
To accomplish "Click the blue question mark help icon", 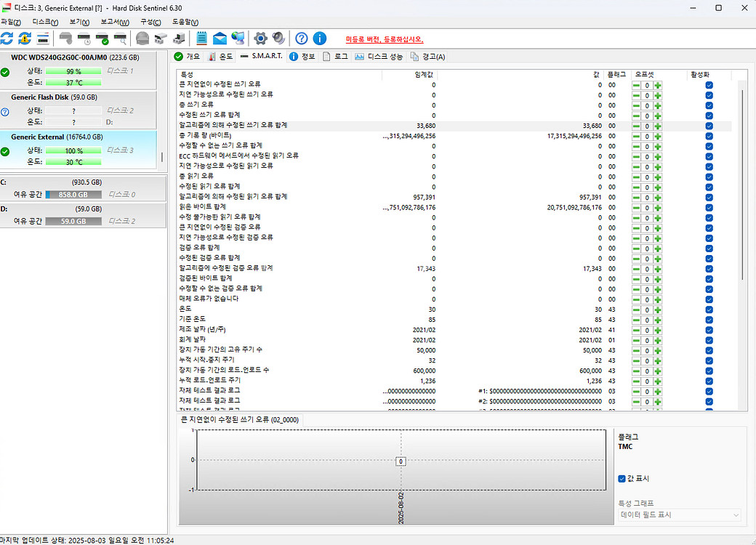I will coord(302,39).
